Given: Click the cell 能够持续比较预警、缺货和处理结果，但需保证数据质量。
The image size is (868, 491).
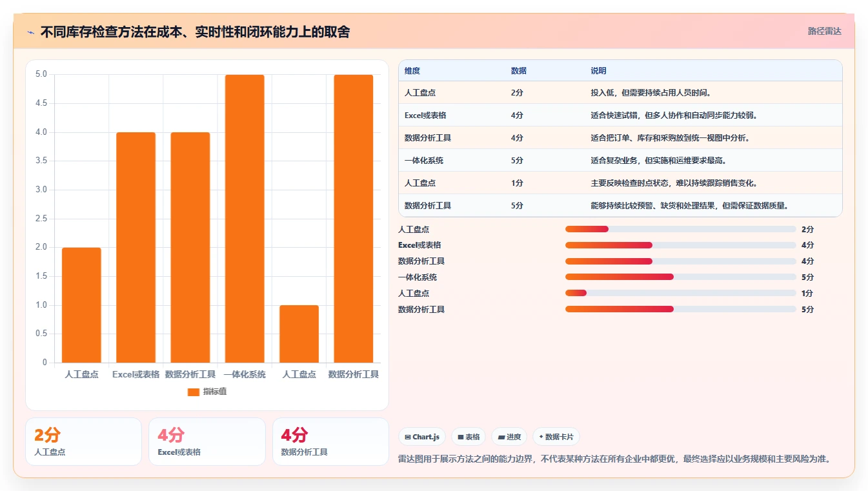Looking at the screenshot, I should (690, 206).
